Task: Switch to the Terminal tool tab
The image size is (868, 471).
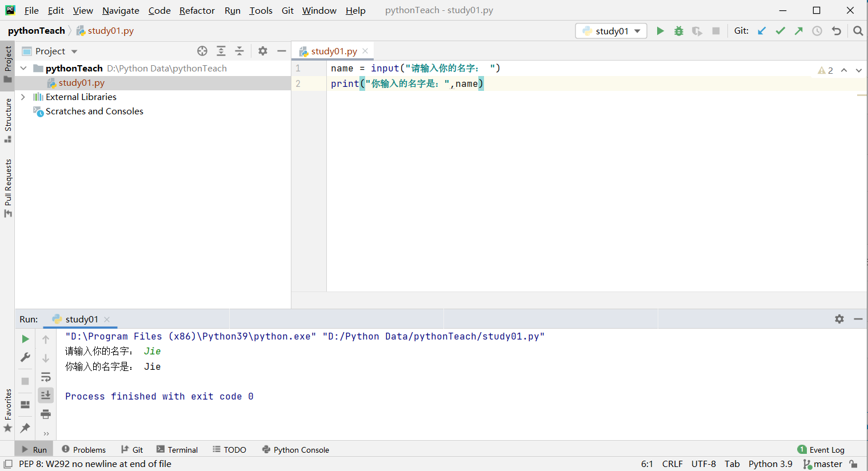Action: click(177, 450)
